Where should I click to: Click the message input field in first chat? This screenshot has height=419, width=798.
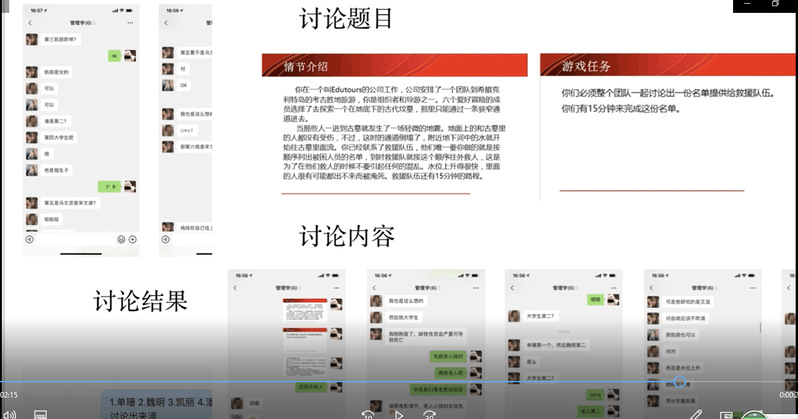[75, 239]
